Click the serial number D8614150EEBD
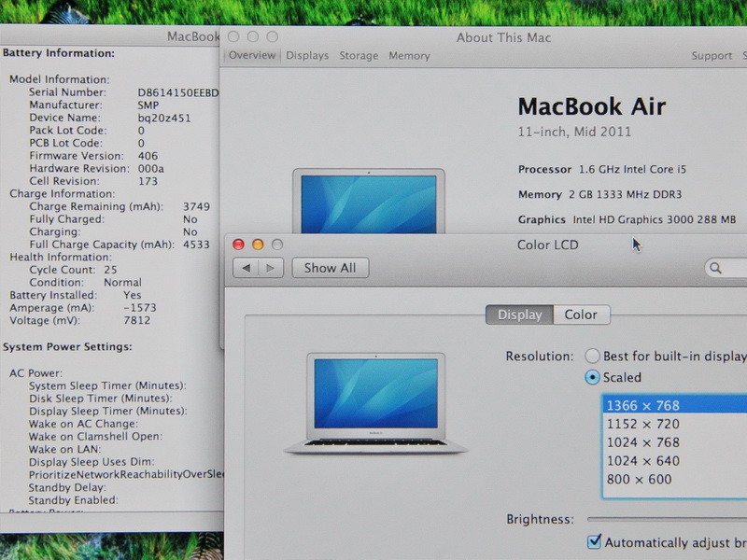Viewport: 747px width, 560px height. click(x=178, y=92)
